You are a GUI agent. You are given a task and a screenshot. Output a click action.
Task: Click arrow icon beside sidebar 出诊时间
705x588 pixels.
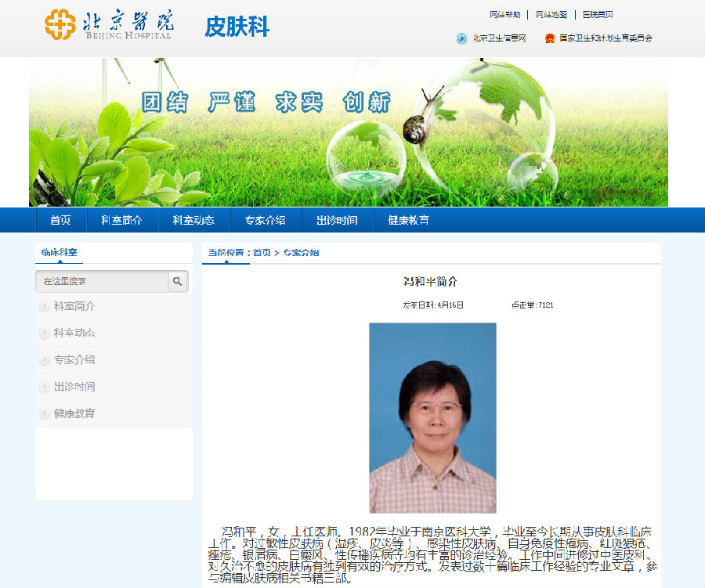click(x=45, y=387)
